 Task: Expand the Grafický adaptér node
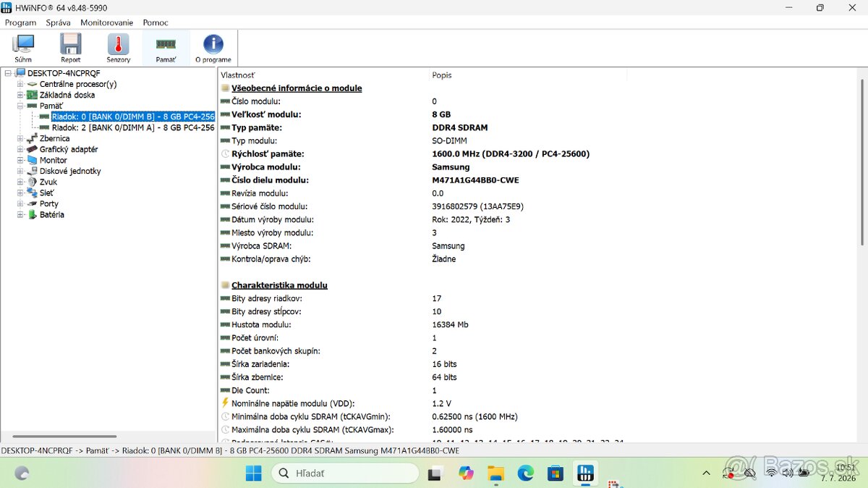(x=20, y=149)
